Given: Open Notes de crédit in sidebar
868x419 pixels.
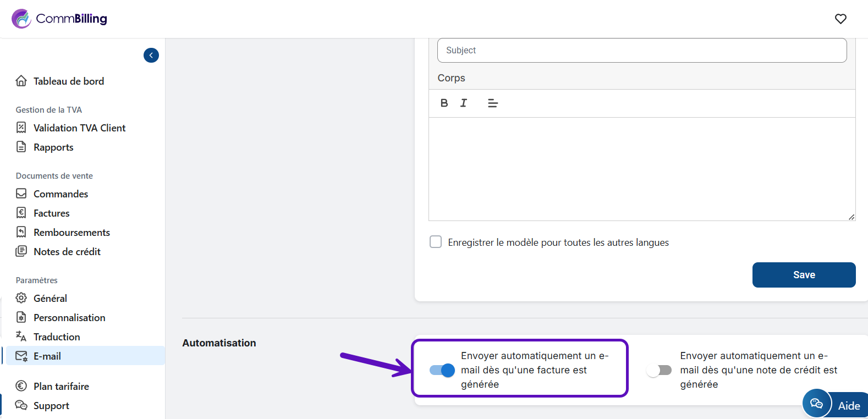Looking at the screenshot, I should tap(67, 252).
